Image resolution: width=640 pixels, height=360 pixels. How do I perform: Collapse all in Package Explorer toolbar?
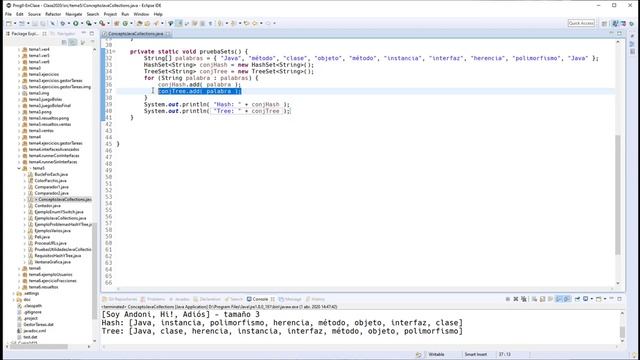pos(64,42)
